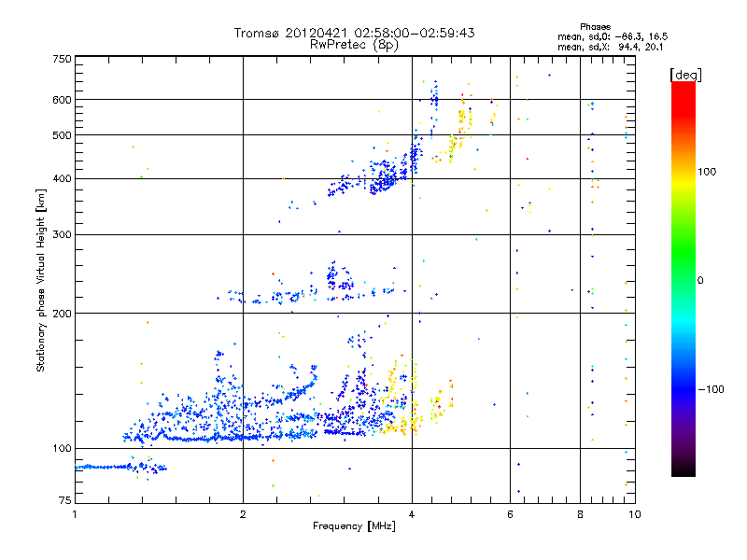This screenshot has width=747, height=560.
Task: Click the y-axis tick label "500"
Action: [62, 135]
